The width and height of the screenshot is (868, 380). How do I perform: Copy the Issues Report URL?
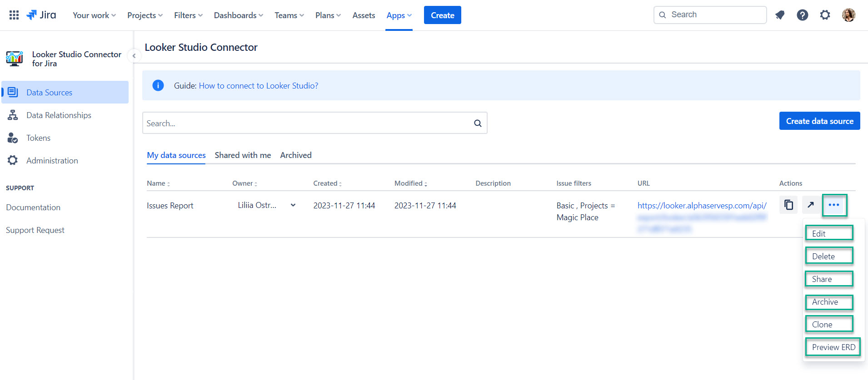[788, 205]
